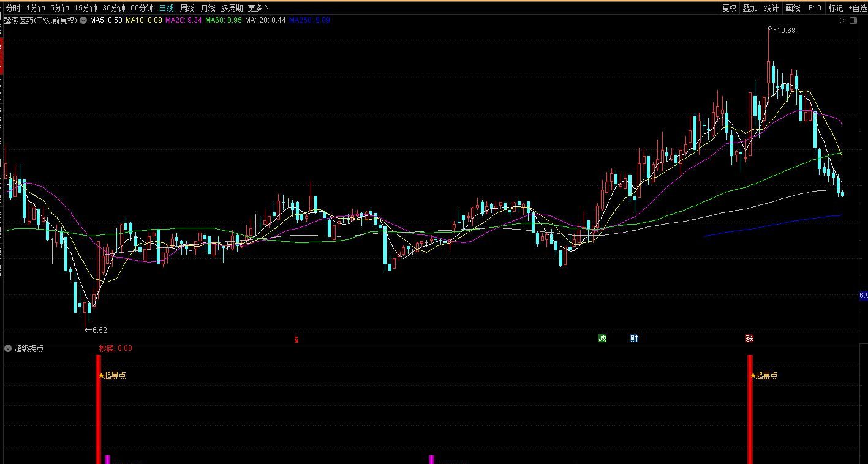Viewport: 868px width, 464px height.
Task: Toggle the side panel layout icon
Action: [853, 20]
